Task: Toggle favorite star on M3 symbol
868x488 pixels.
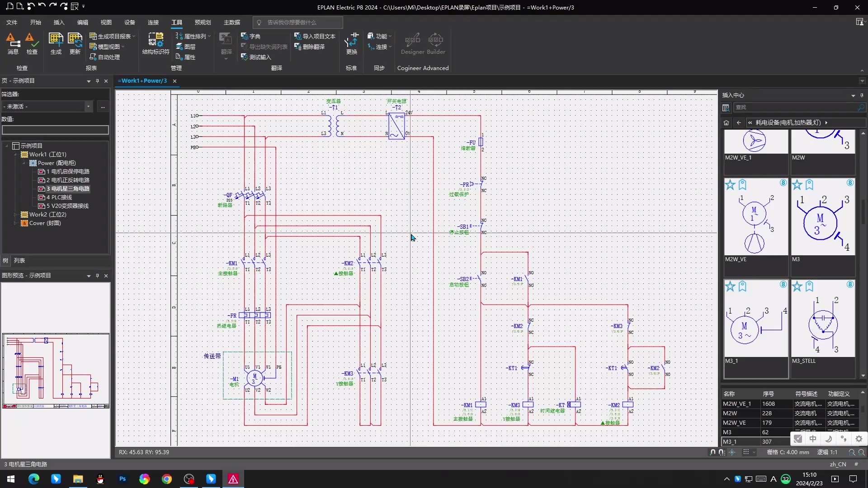Action: 797,184
